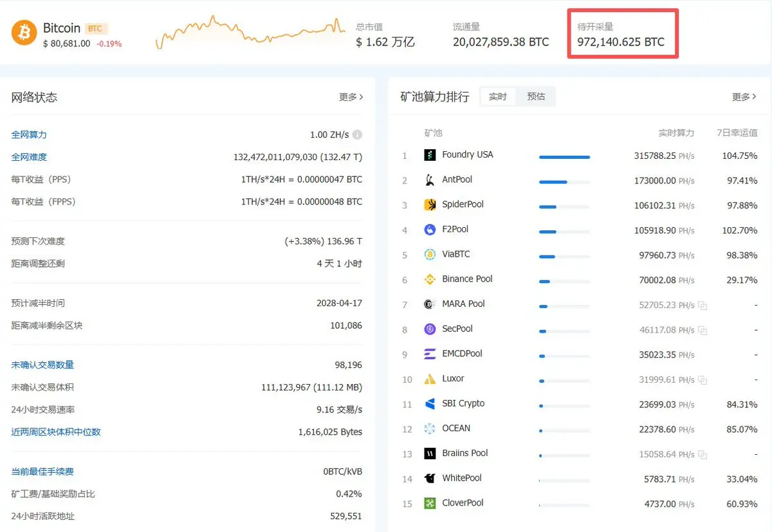Screen dimensions: 772x532
Task: Open the 未确认交易数量 link
Action: pyautogui.click(x=42, y=365)
